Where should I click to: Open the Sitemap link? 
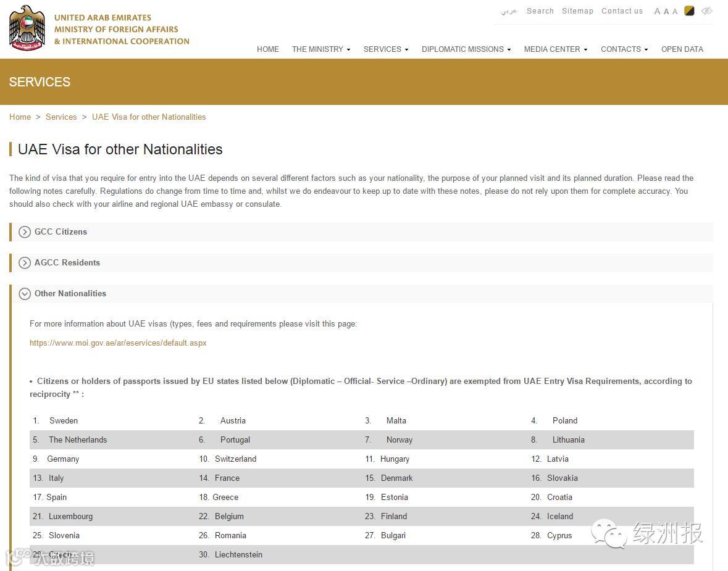click(577, 11)
